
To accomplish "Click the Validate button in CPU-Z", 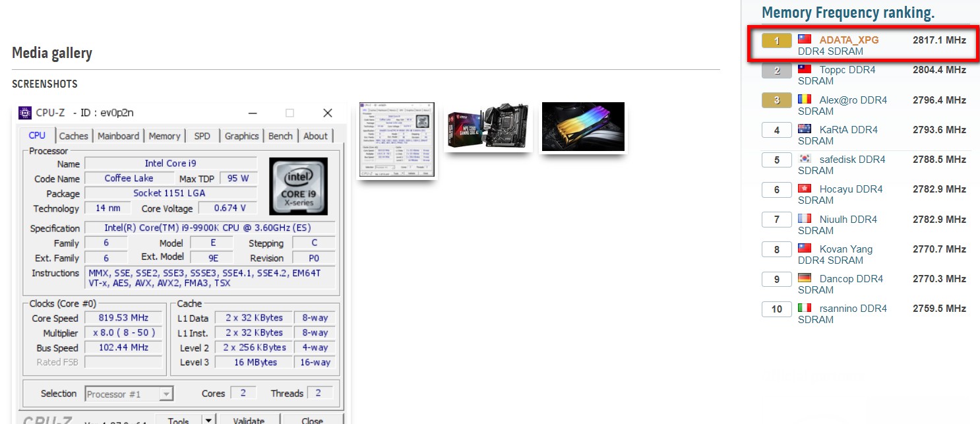I will [x=249, y=420].
